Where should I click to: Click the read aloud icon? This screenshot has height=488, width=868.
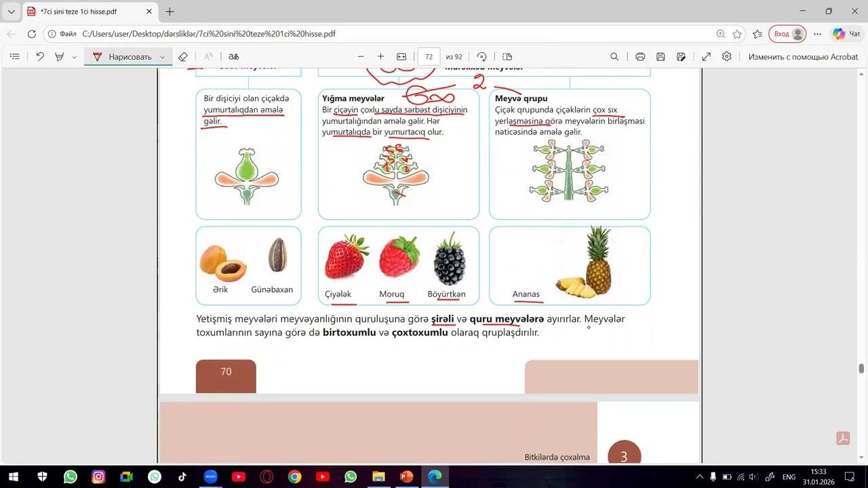coord(208,57)
